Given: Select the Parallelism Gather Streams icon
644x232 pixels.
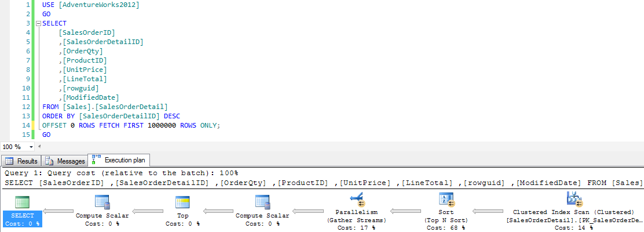Looking at the screenshot, I should pyautogui.click(x=356, y=200).
